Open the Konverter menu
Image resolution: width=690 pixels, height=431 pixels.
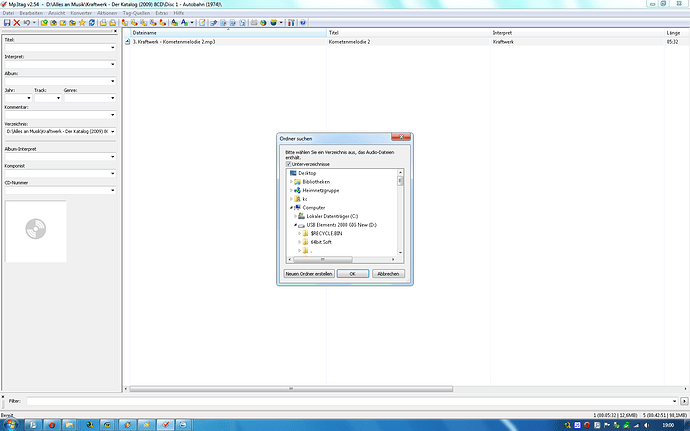pyautogui.click(x=81, y=13)
